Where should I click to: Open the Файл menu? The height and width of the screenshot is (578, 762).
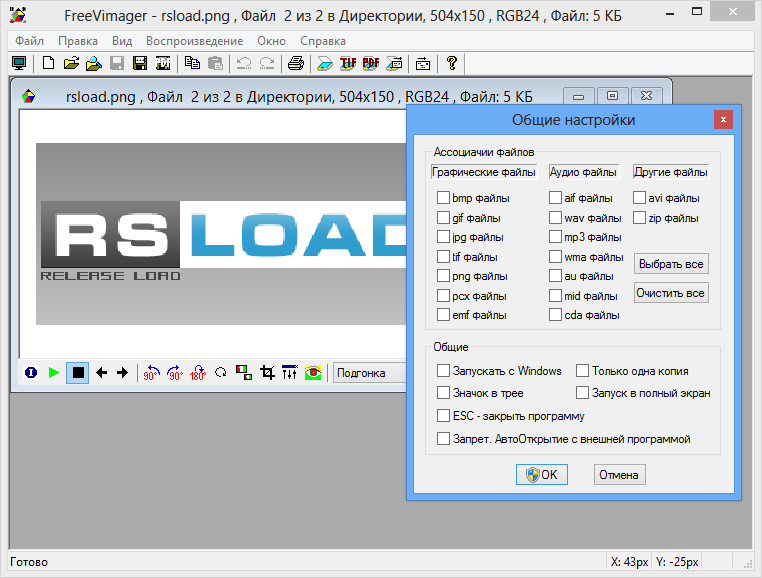click(29, 41)
